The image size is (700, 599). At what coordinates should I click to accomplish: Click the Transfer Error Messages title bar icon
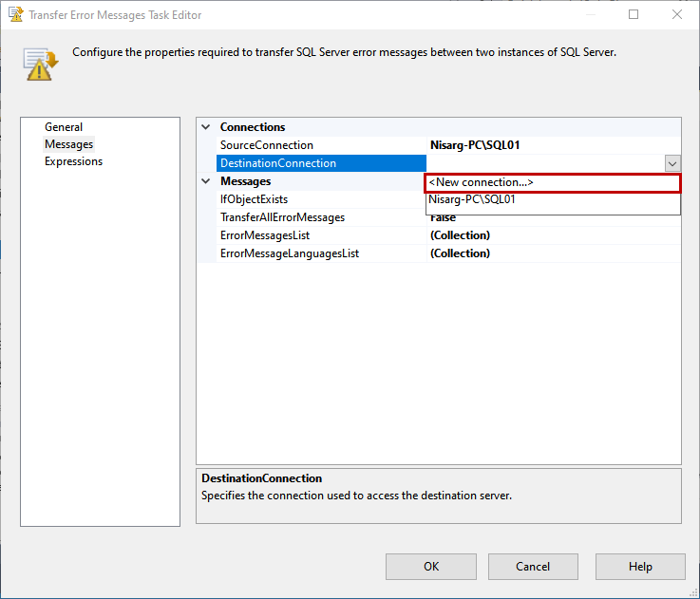(14, 14)
